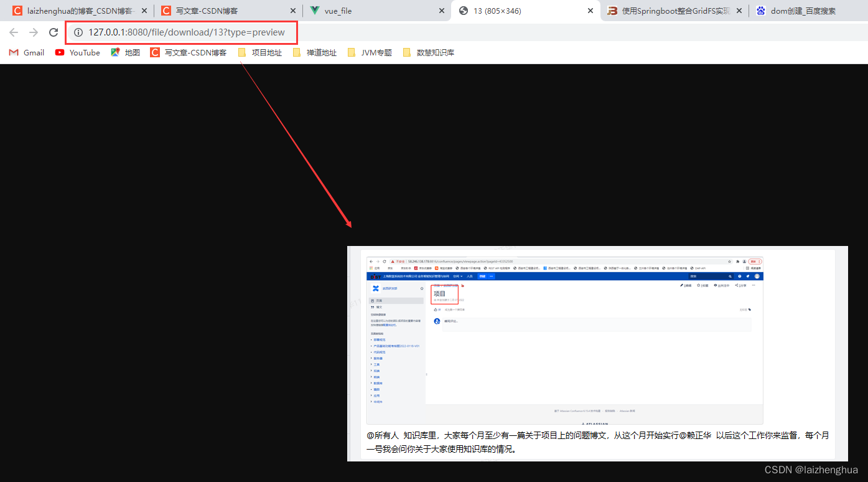868x482 pixels.
Task: Open the 数慧知识库 bookmark folder
Action: 428,53
